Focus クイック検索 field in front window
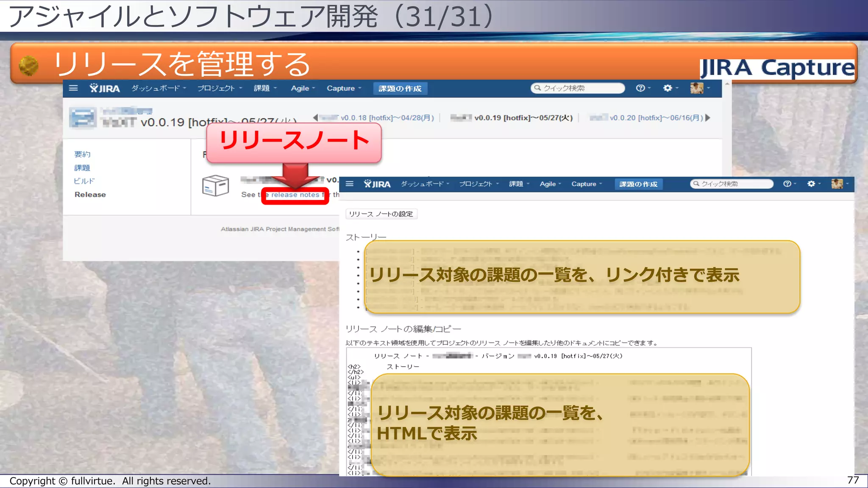 pyautogui.click(x=732, y=184)
